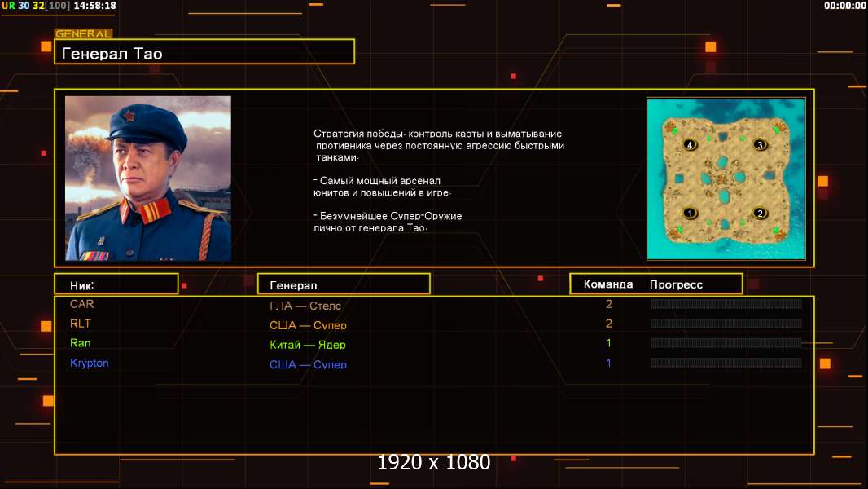Select player CAR nickname

[81, 304]
